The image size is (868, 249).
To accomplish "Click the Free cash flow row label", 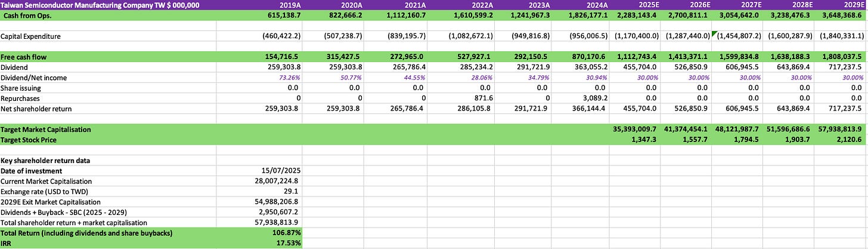I will [24, 57].
